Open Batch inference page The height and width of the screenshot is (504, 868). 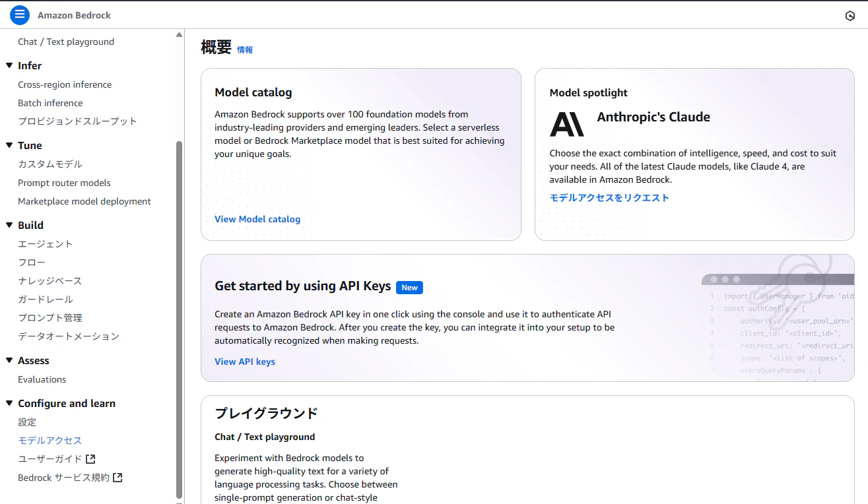tap(50, 103)
